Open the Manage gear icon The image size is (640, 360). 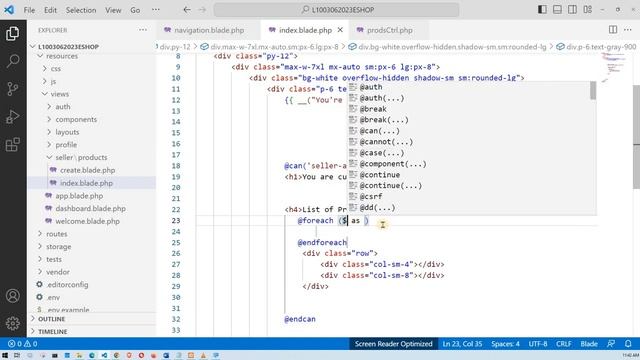click(x=13, y=323)
